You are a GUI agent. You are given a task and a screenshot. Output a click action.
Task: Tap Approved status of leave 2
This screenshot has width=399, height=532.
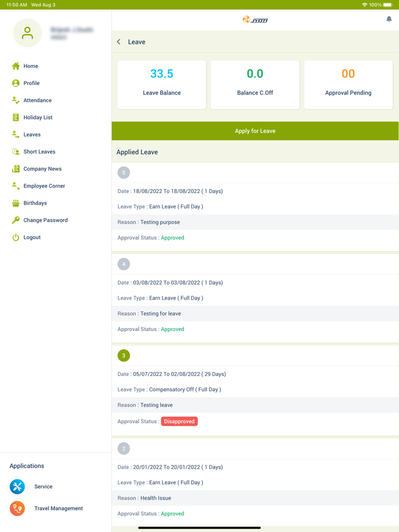click(173, 514)
